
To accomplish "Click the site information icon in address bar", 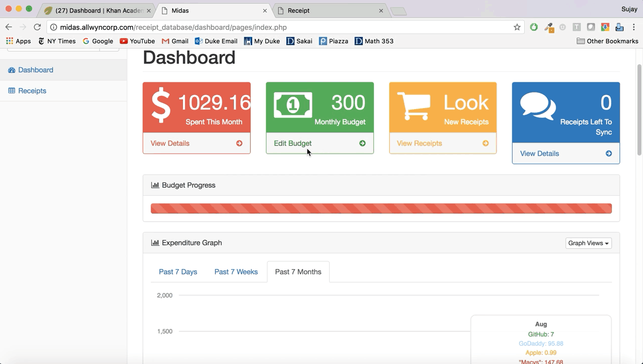I will coord(53,27).
